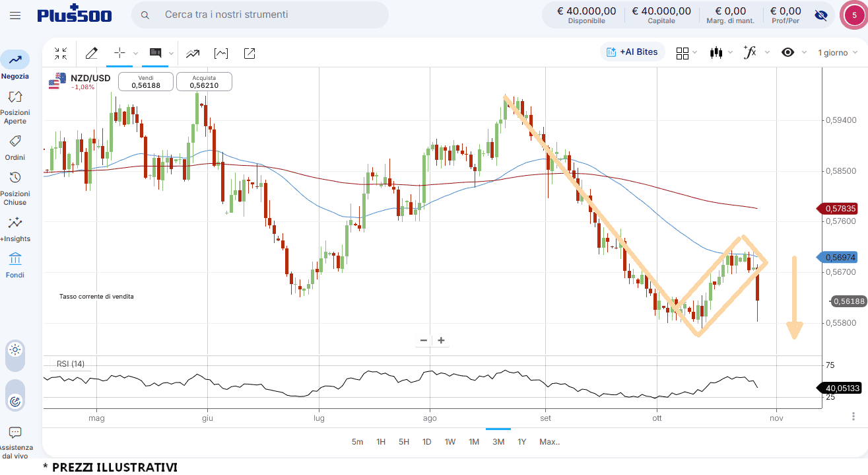
Task: Zoom in chart with plus button
Action: pyautogui.click(x=441, y=341)
